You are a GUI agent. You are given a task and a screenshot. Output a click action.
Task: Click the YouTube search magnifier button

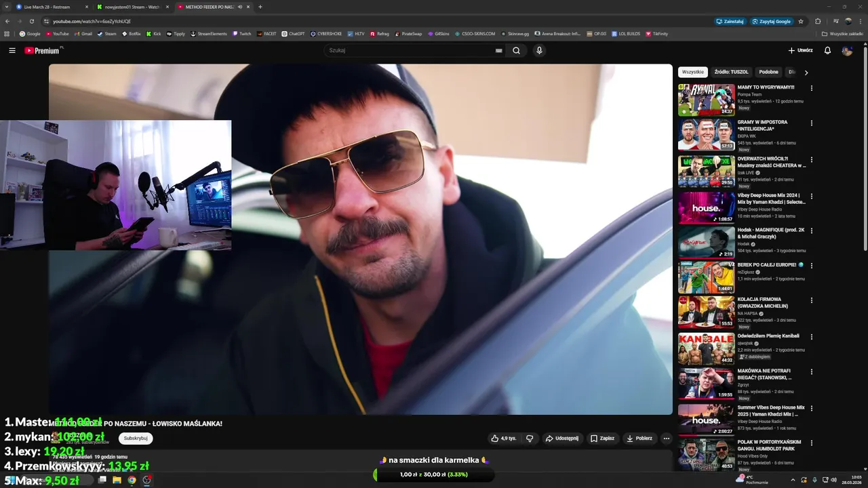[516, 50]
